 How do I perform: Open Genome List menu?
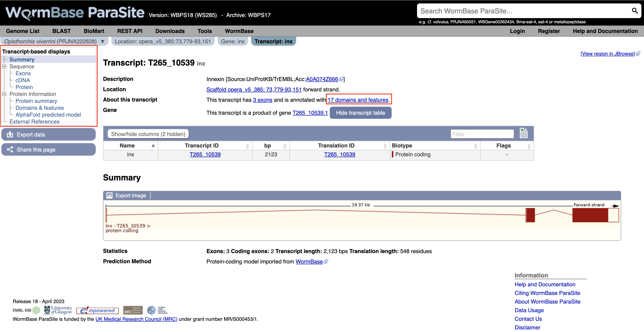23,31
